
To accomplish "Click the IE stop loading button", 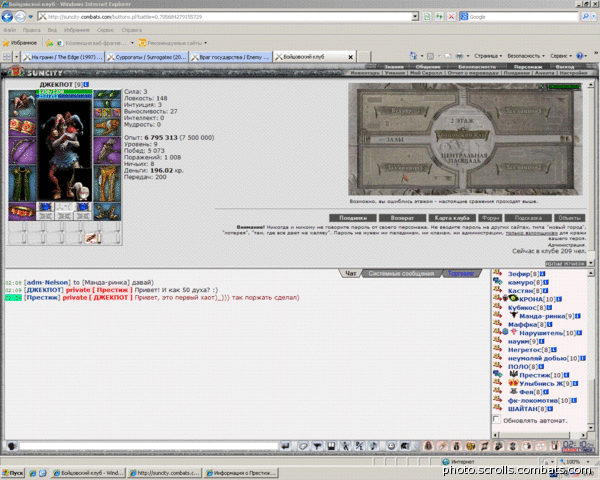I will point(451,16).
